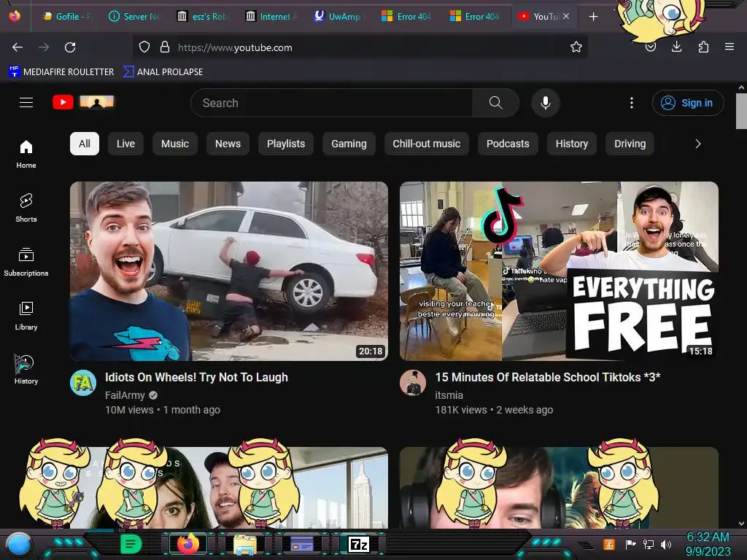This screenshot has width=747, height=560.
Task: Open the clock showing 6:32 AM
Action: click(x=708, y=544)
